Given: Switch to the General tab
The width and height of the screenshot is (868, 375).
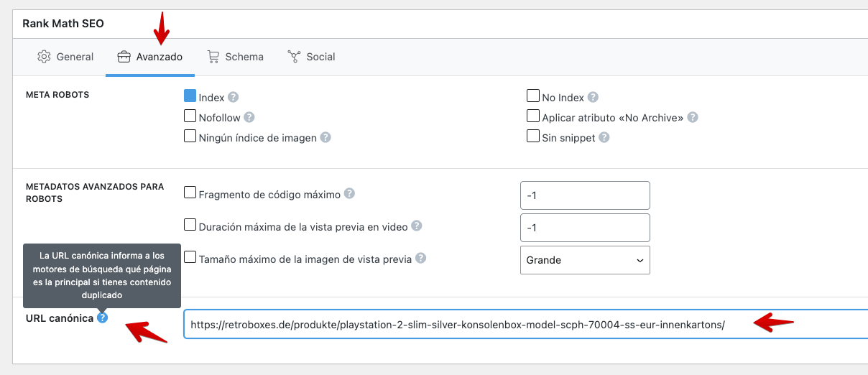Looking at the screenshot, I should (x=65, y=57).
